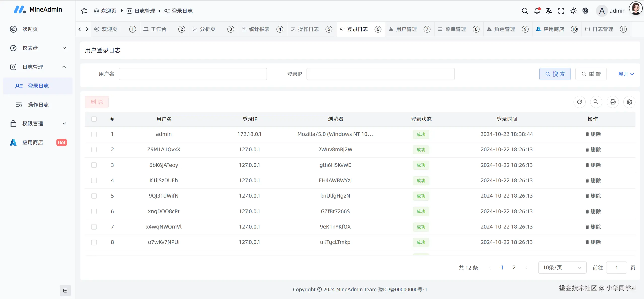644x299 pixels.
Task: Refresh the login log table
Action: [579, 102]
